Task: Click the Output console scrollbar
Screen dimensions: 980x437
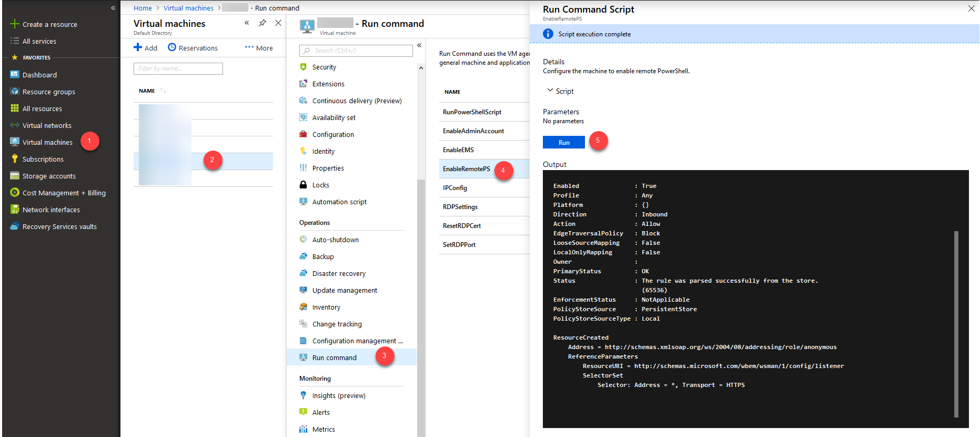Action: [x=956, y=324]
